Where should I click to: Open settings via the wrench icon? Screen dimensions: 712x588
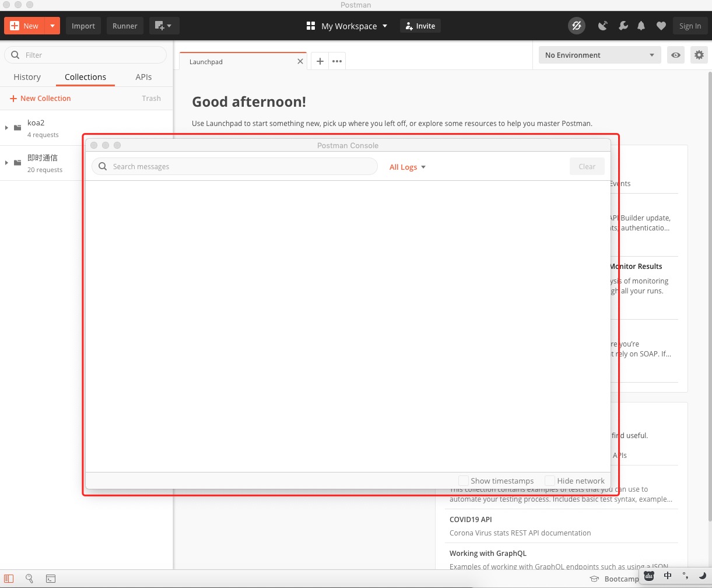(x=623, y=26)
